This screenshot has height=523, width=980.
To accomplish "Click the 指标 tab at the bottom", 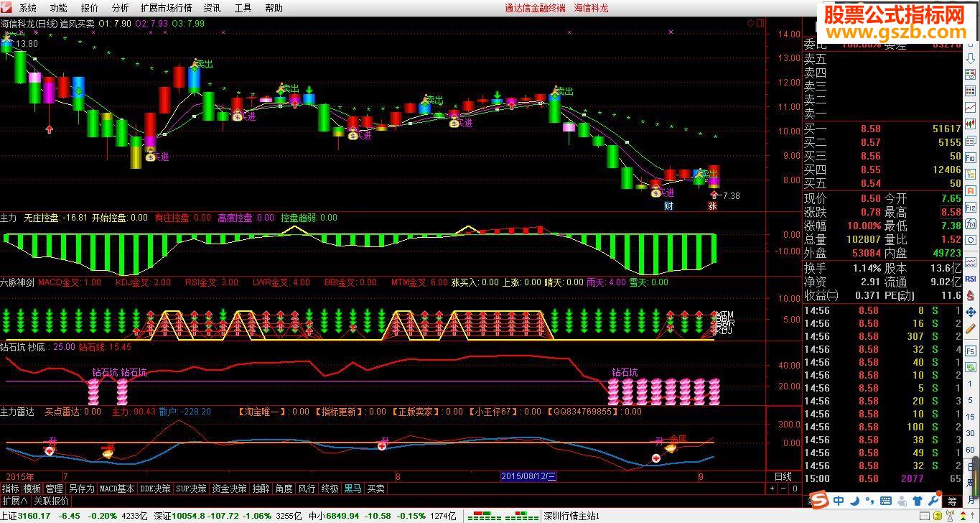I will point(10,489).
